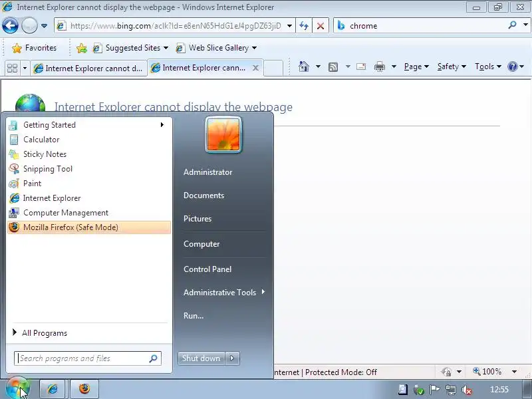Open the Safety menu
Image resolution: width=532 pixels, height=399 pixels.
pos(452,66)
